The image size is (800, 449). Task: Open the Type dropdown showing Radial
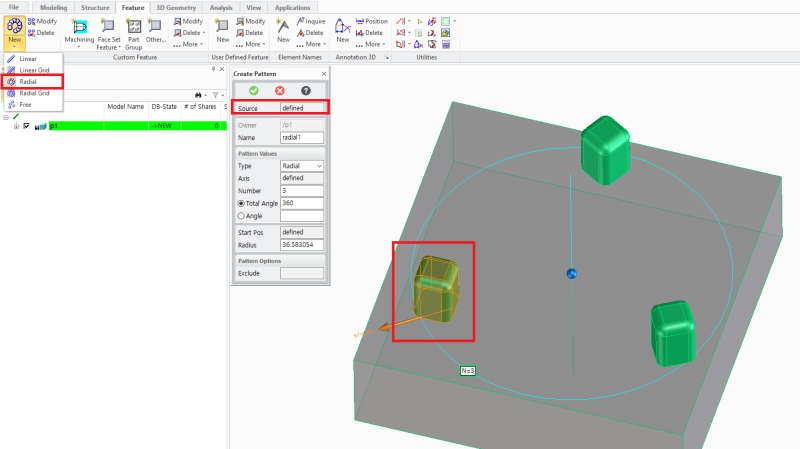302,166
